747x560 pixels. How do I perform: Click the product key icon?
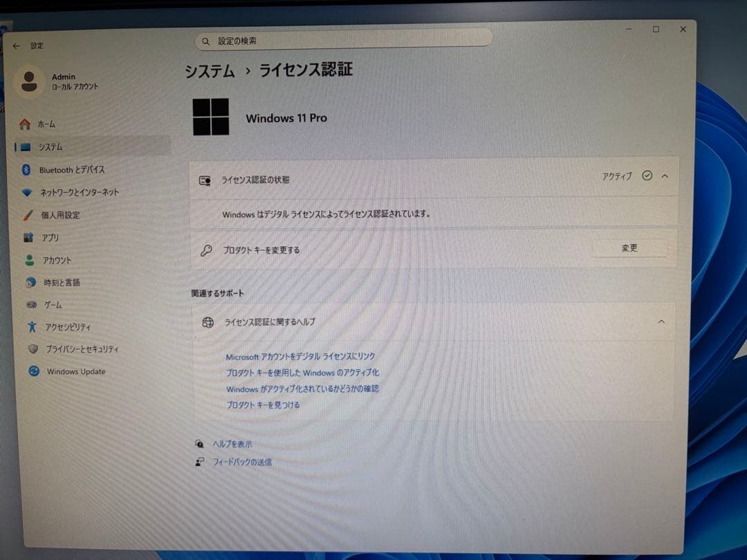click(206, 250)
